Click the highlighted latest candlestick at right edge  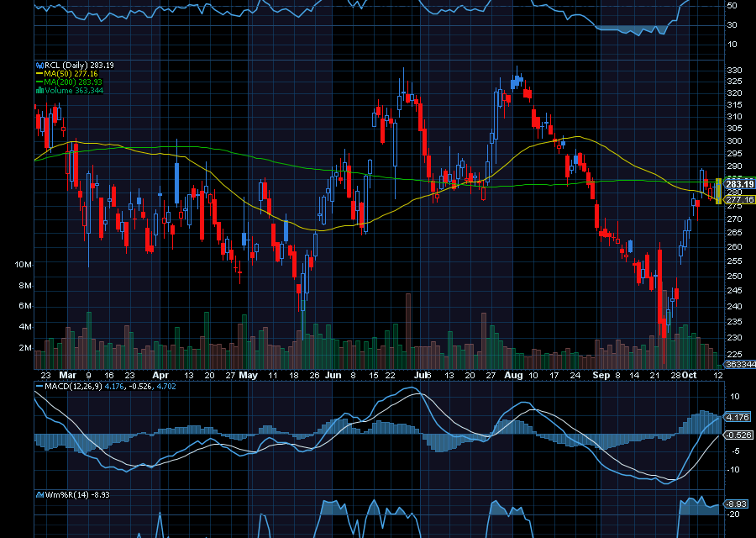click(x=718, y=191)
